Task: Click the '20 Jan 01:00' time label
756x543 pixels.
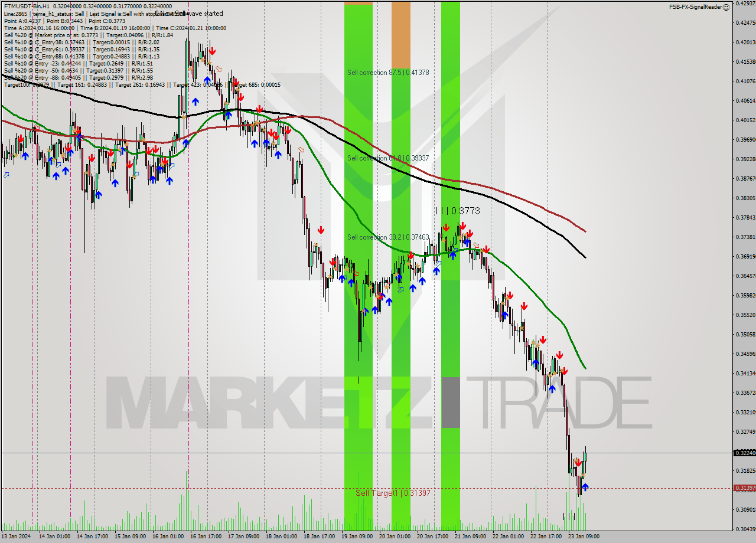Action: pyautogui.click(x=395, y=537)
